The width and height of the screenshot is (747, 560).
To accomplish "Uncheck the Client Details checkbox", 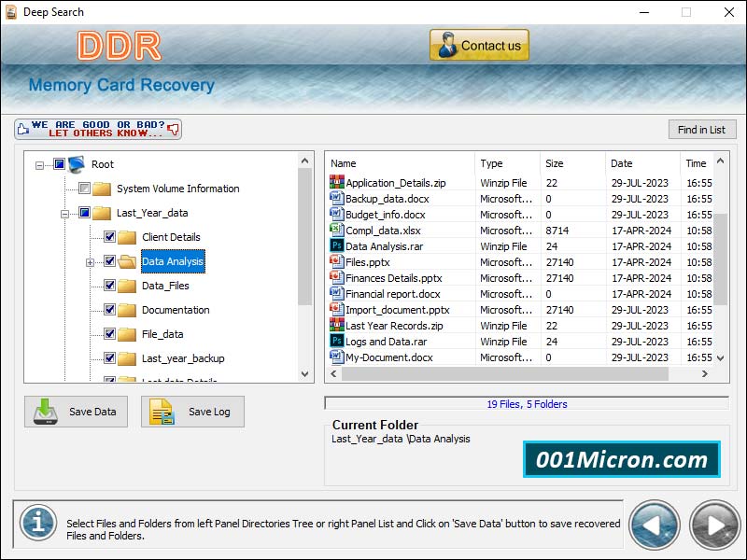I will click(109, 237).
